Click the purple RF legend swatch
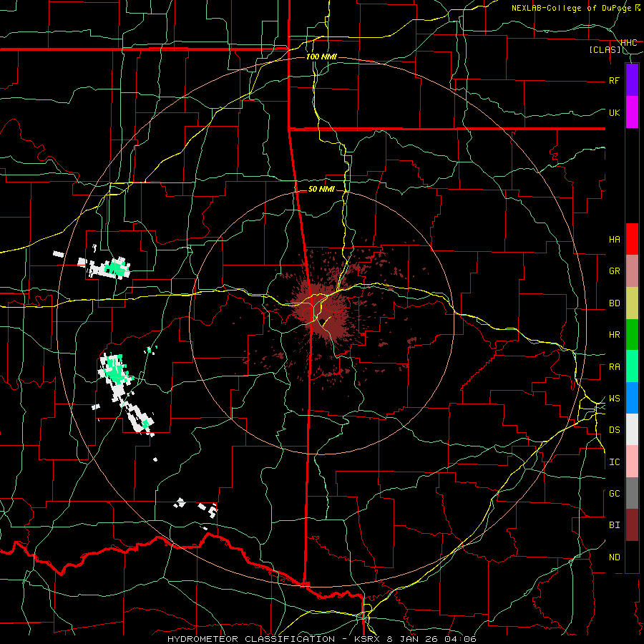Viewport: 644px width, 644px height. coord(632,79)
